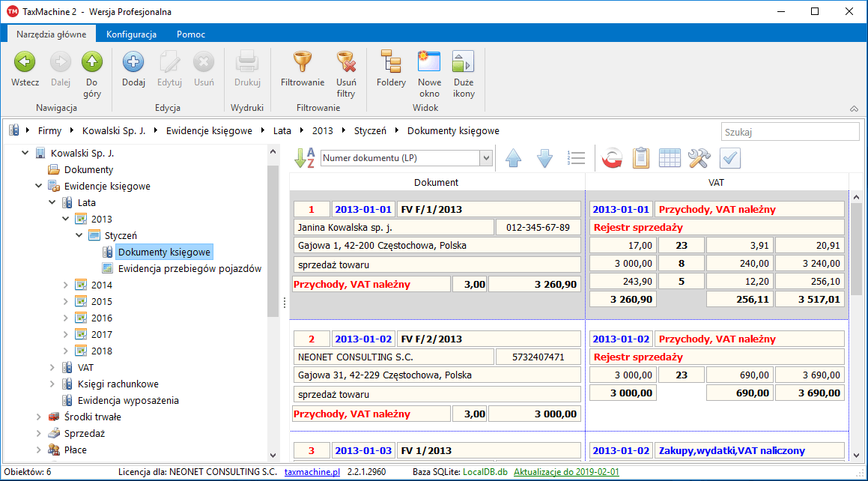The width and height of the screenshot is (868, 481).
Task: Open the Numer dokumentu (LP) sort dropdown
Action: coord(485,158)
